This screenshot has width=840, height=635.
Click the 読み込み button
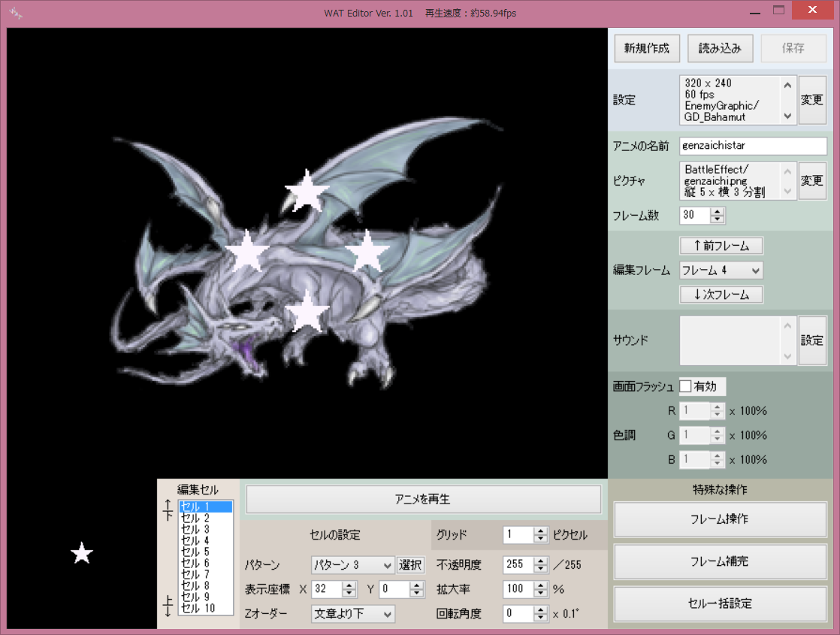click(720, 48)
